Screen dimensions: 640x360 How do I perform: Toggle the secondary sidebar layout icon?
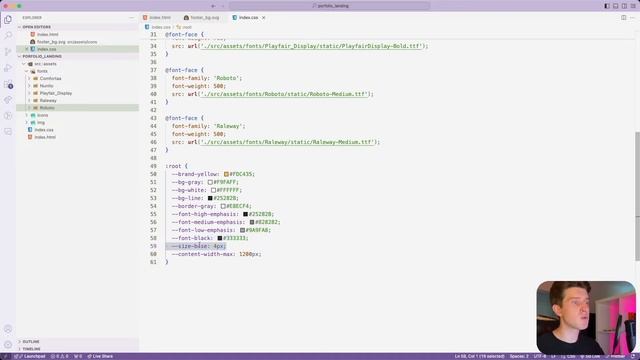[624, 6]
